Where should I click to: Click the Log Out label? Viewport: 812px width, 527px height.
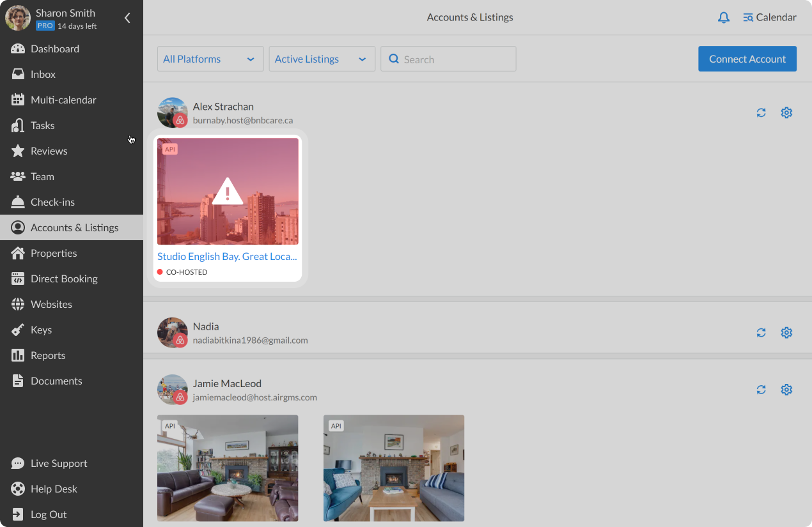click(x=49, y=514)
